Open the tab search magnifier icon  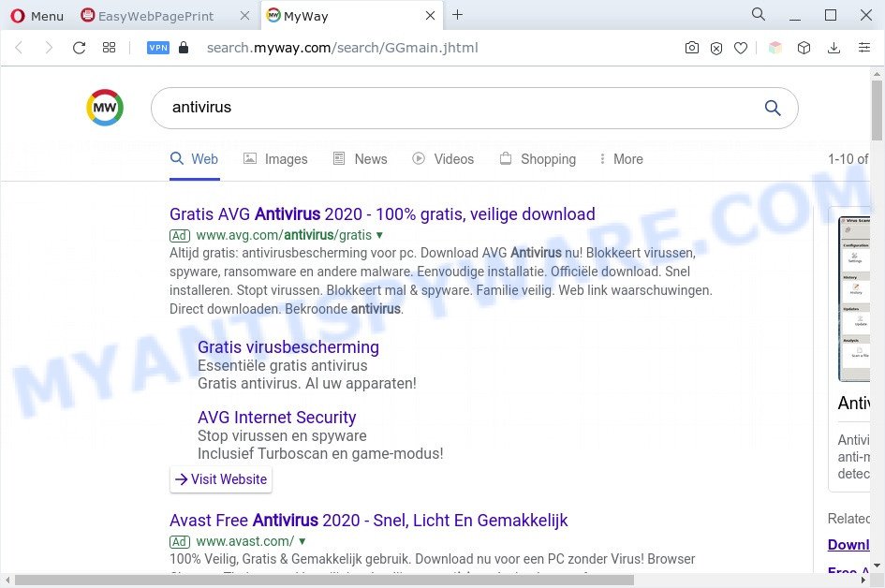759,15
